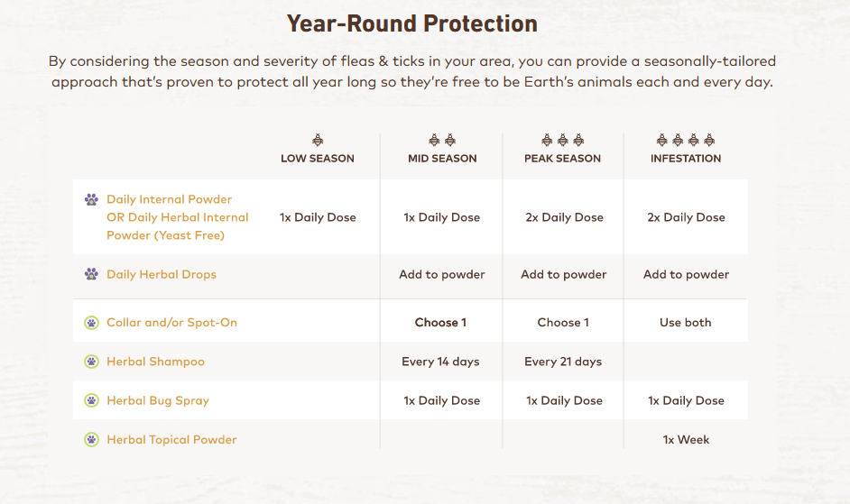
Task: Select the green paw icon beside Collar and/or Spot-On
Action: [x=91, y=322]
